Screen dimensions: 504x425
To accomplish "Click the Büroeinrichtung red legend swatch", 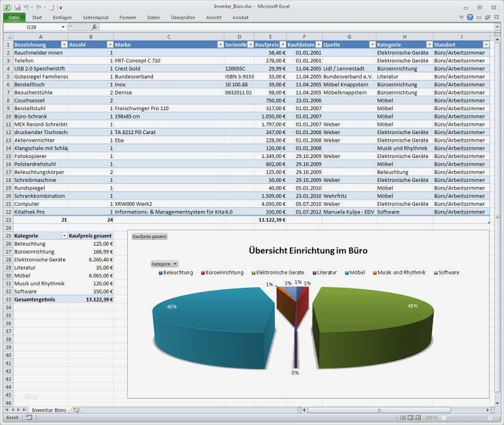I will click(x=203, y=273).
